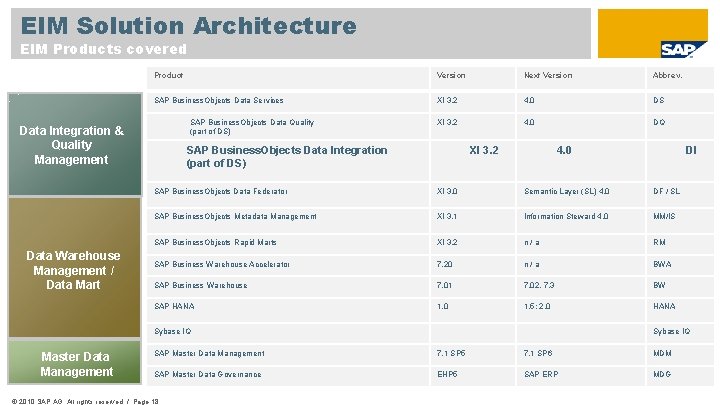Click SAP BusinessObjects Metadata Management entry
This screenshot has width=720, height=405.
point(235,216)
